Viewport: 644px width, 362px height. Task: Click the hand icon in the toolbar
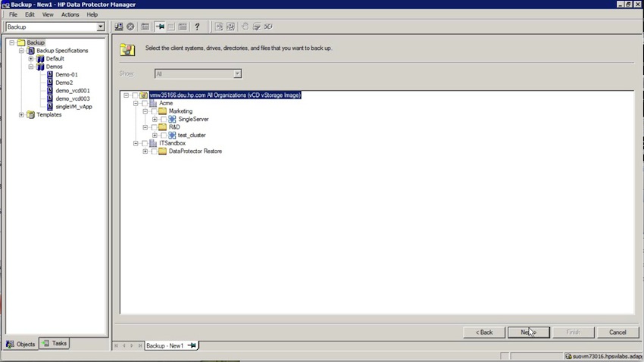tap(245, 27)
